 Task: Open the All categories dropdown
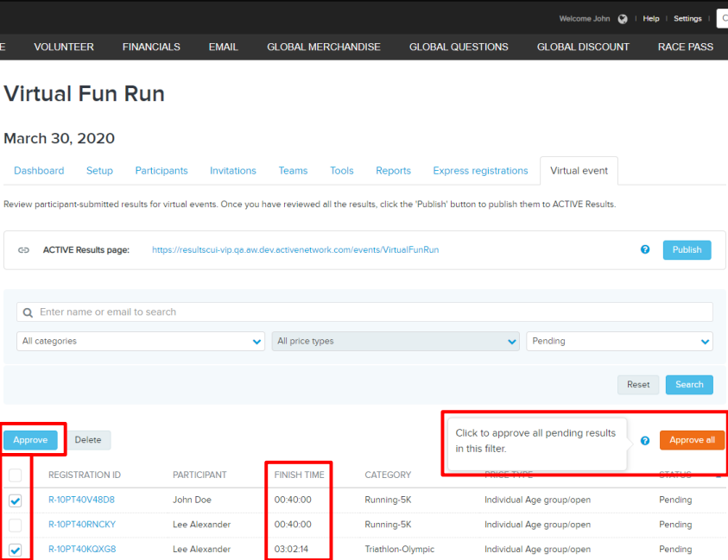tap(140, 342)
